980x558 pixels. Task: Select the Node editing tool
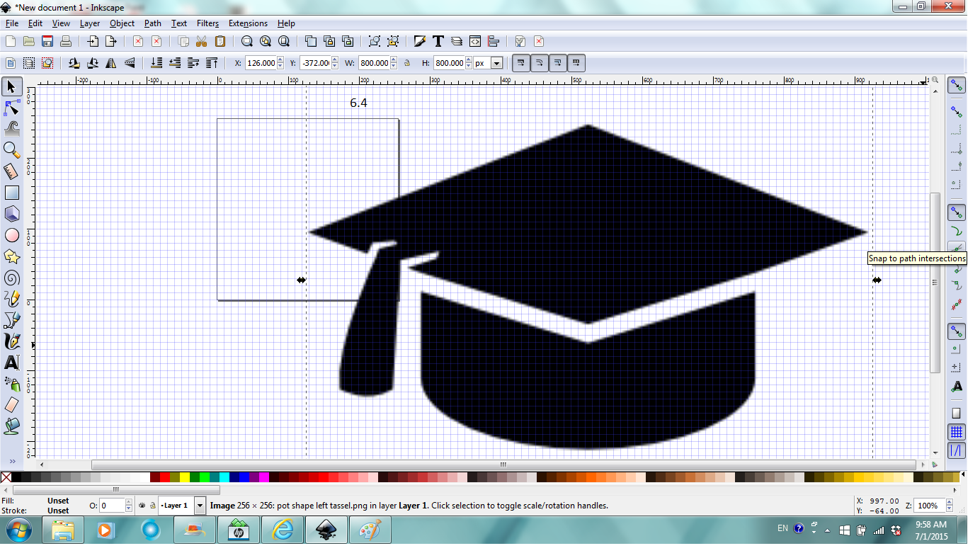click(x=11, y=107)
